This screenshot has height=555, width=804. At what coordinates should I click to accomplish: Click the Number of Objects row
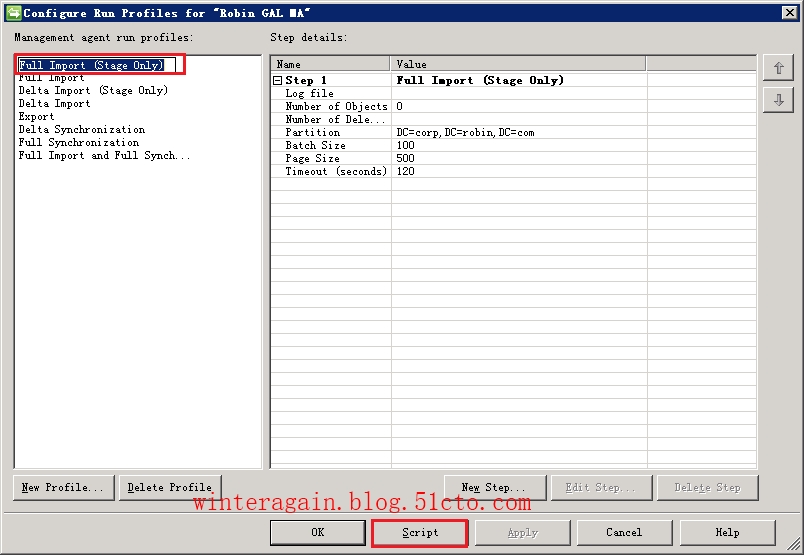click(513, 106)
